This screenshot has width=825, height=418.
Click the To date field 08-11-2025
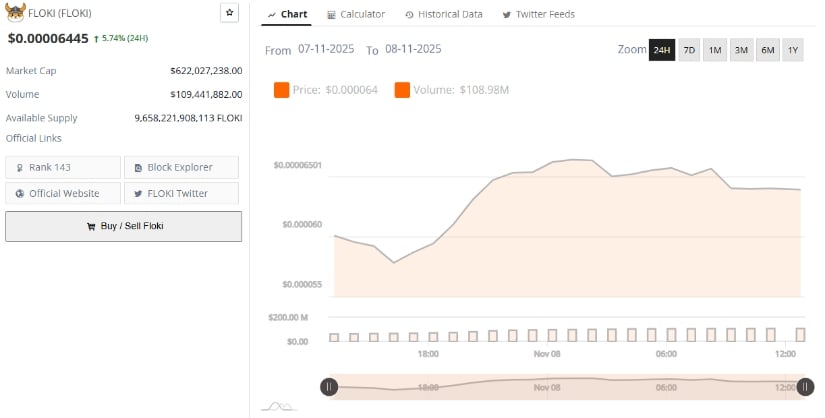(413, 49)
